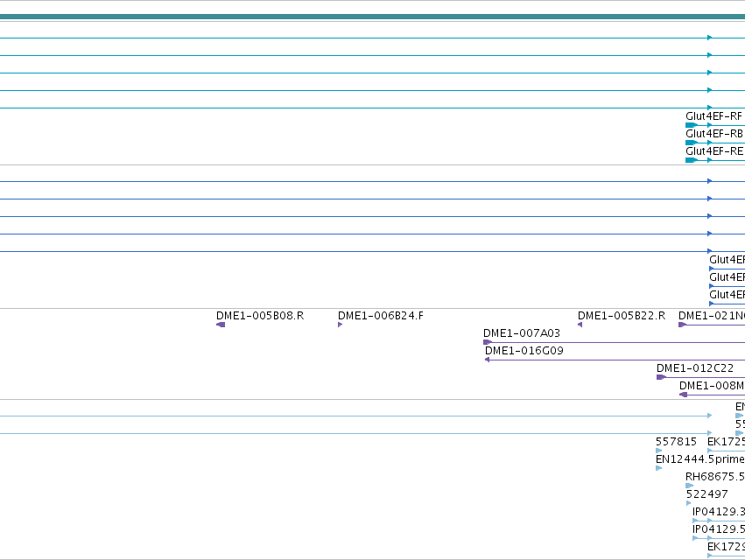Click the light blue triangle below EN12444.5prime
Viewport: 745px width, 560px height.
pos(658,468)
